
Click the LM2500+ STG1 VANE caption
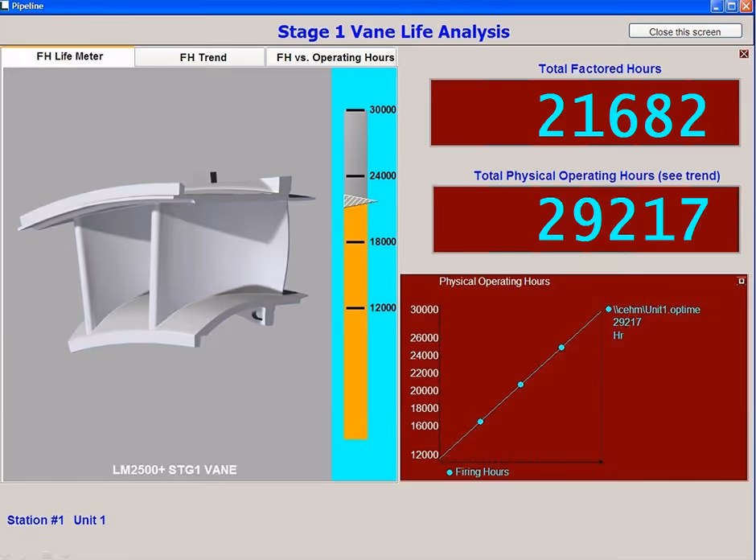[175, 470]
